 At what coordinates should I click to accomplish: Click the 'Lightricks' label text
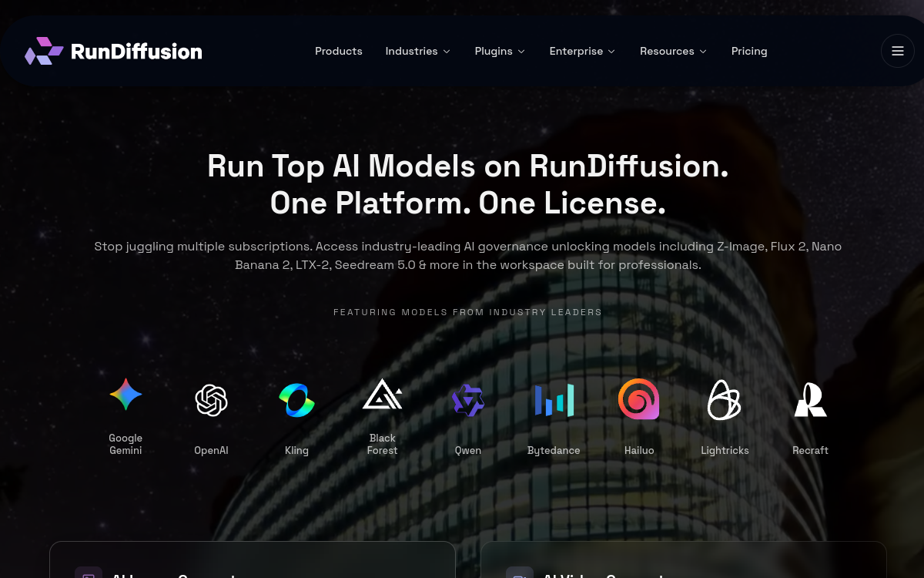coord(725,450)
